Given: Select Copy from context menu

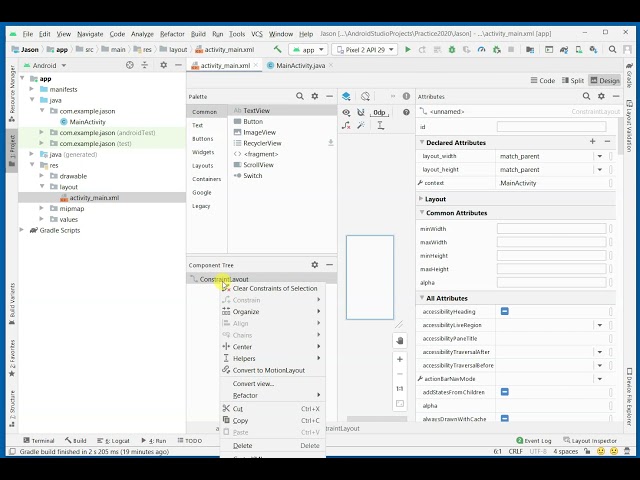Looking at the screenshot, I should [x=272, y=420].
